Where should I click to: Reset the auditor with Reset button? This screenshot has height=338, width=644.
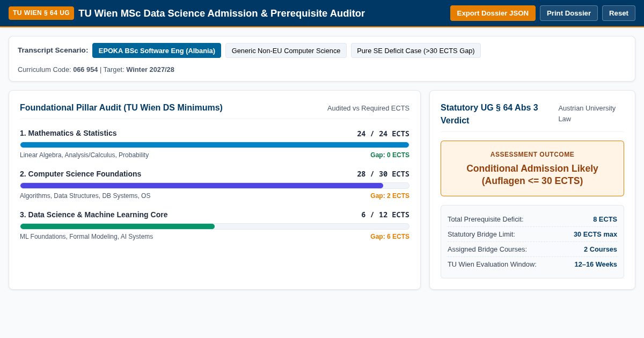[619, 13]
